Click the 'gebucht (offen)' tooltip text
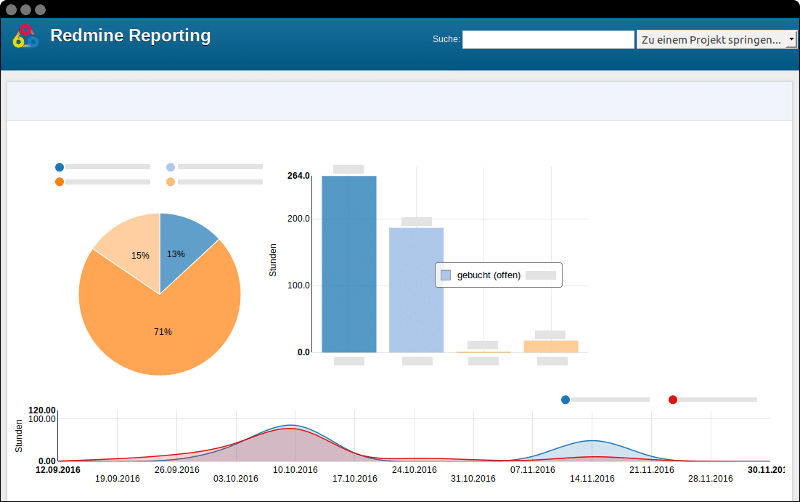This screenshot has width=800, height=502. pos(489,275)
